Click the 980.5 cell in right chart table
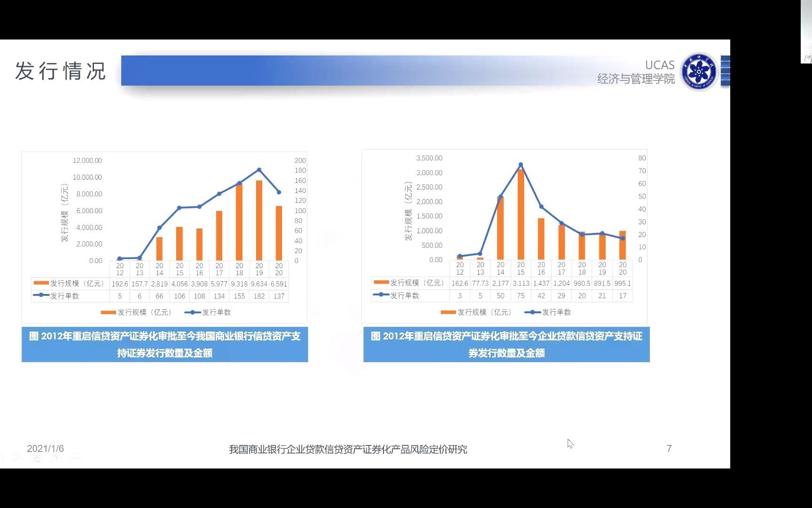Screen dimensions: 812x508 click(x=582, y=283)
